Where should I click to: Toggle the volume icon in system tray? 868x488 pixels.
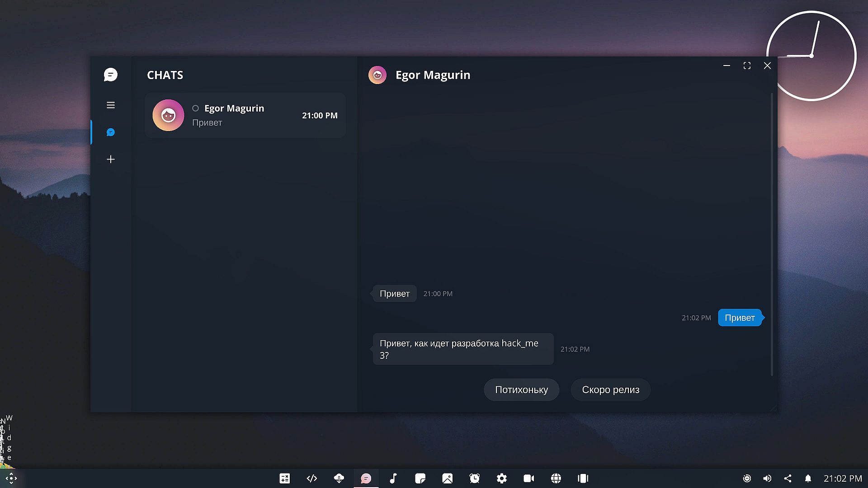point(767,479)
